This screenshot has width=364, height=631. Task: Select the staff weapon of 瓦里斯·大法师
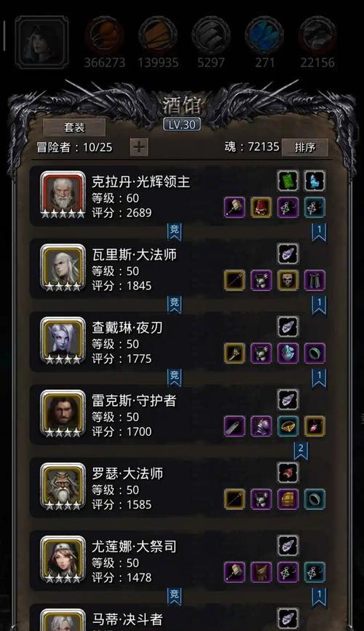(234, 280)
